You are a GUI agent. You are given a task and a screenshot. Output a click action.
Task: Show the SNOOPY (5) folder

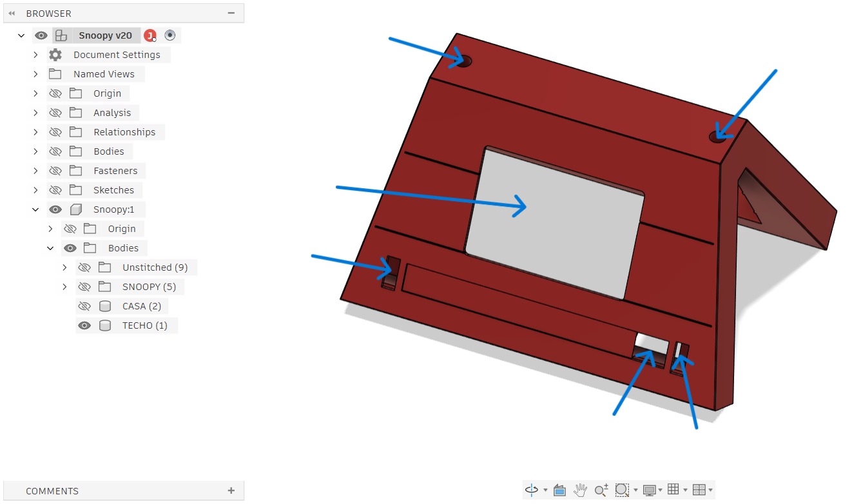tap(84, 287)
